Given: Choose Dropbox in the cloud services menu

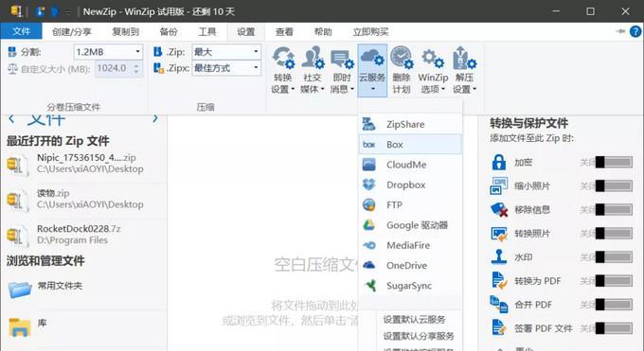Looking at the screenshot, I should [x=410, y=184].
